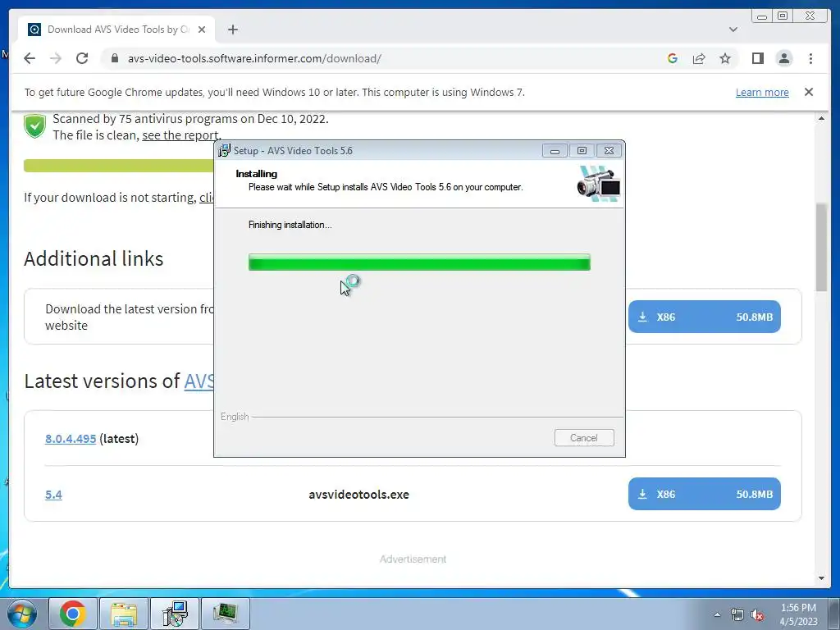Image resolution: width=840 pixels, height=630 pixels.
Task: Click the scrollbar down arrow
Action: (x=821, y=578)
